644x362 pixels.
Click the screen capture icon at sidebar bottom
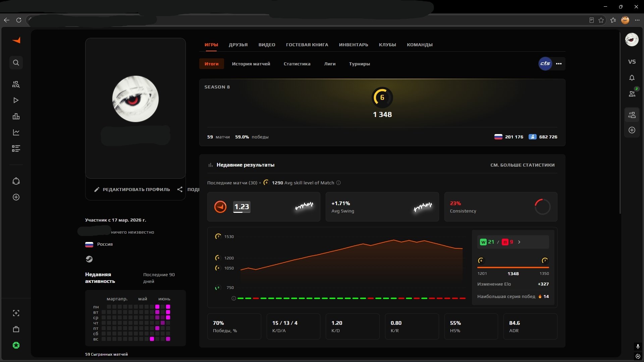tap(16, 313)
